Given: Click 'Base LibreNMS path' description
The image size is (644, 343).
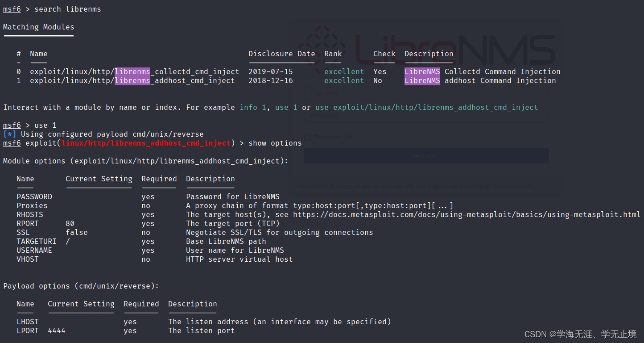Looking at the screenshot, I should 226,242.
